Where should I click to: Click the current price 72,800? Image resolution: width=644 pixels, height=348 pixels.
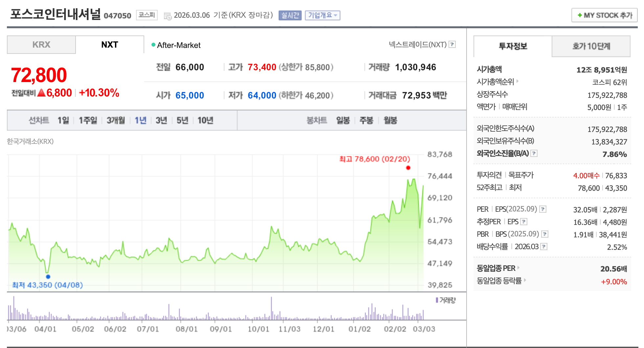(x=39, y=75)
